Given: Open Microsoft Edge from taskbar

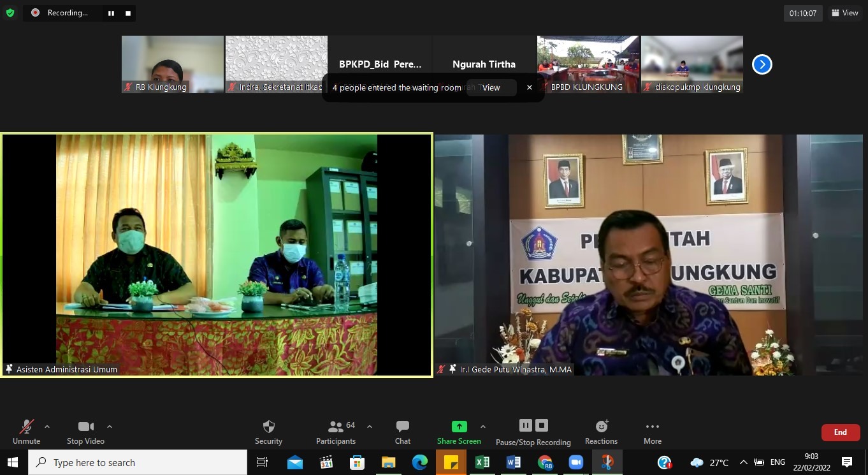Looking at the screenshot, I should (420, 462).
